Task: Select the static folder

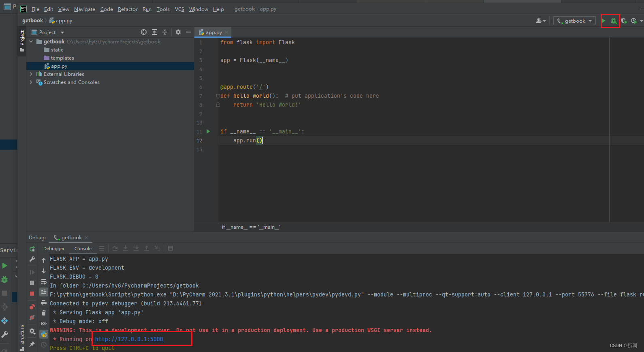Action: 57,50
